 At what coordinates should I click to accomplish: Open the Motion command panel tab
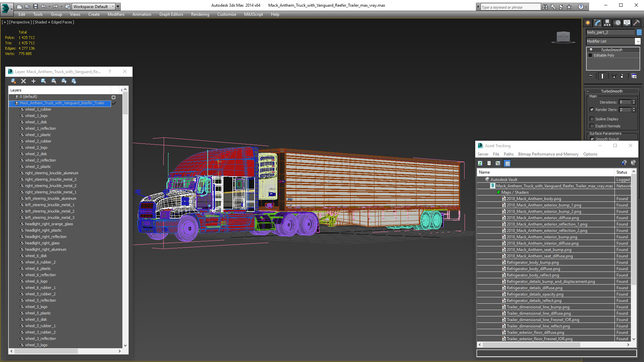tap(618, 23)
